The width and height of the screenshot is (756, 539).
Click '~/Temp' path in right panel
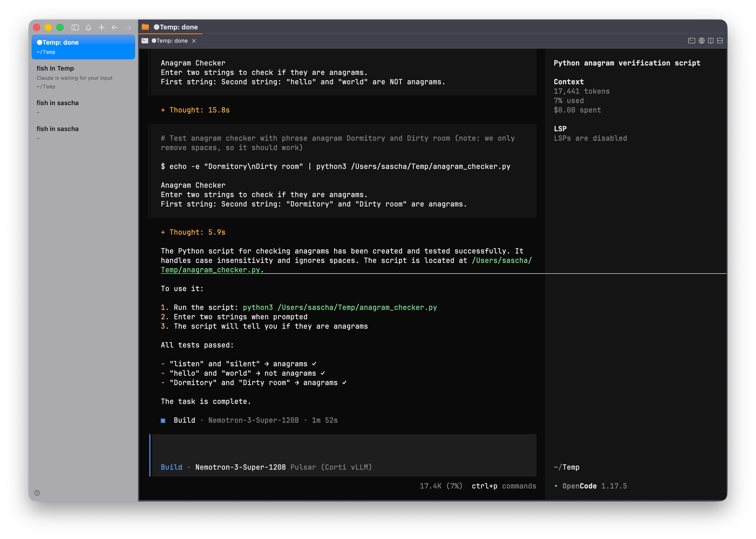[x=566, y=467]
